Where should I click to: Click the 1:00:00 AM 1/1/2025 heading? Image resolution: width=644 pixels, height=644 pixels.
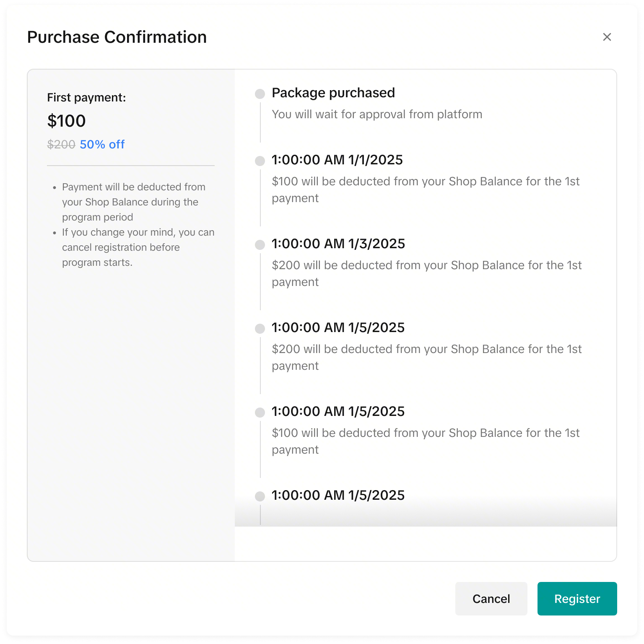337,160
